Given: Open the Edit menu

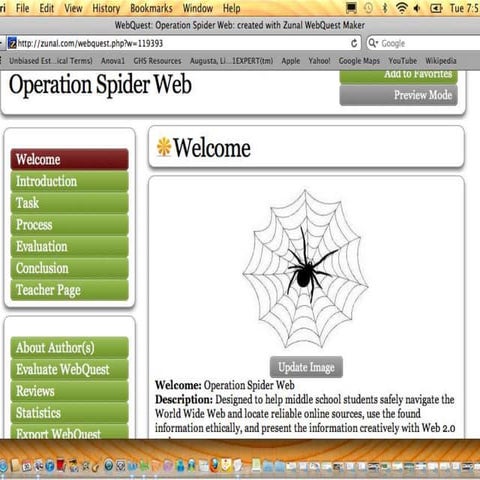Looking at the screenshot, I should tap(46, 8).
